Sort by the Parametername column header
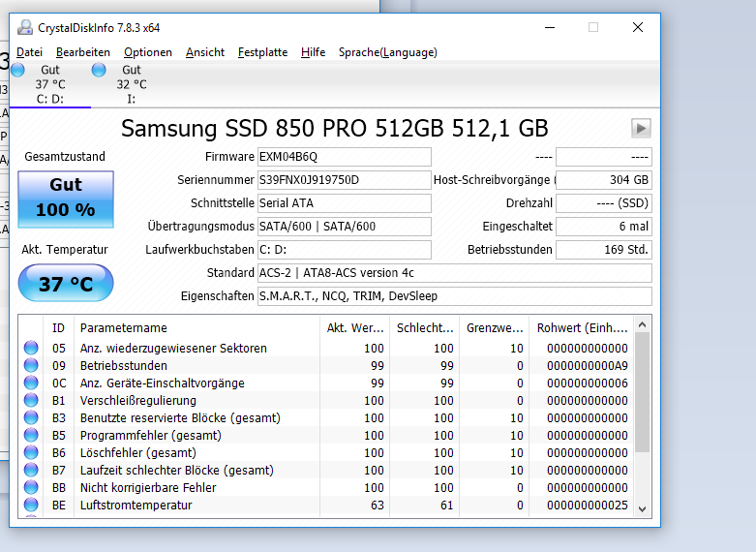Viewport: 756px width, 552px height. tap(197, 327)
